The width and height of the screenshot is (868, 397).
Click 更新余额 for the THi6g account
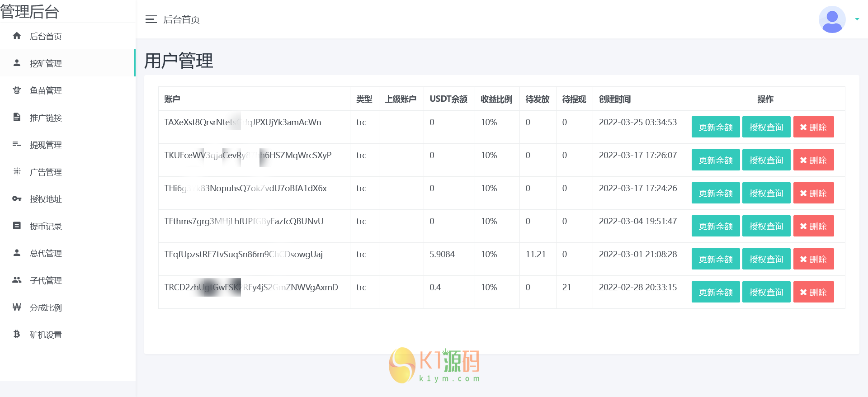[x=716, y=193]
